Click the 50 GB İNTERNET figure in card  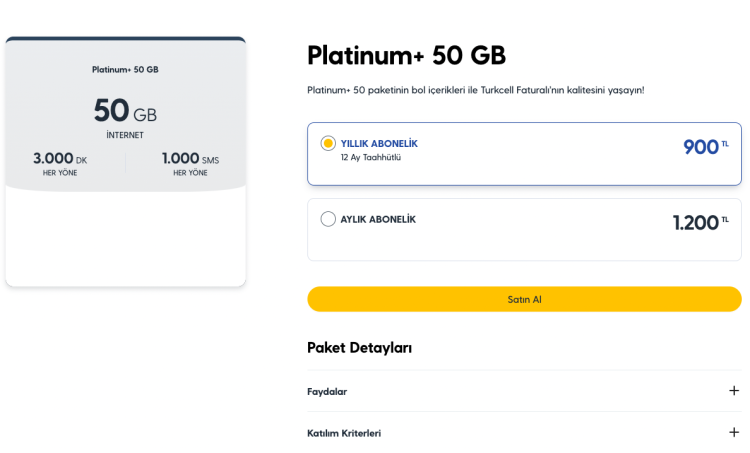click(x=125, y=115)
